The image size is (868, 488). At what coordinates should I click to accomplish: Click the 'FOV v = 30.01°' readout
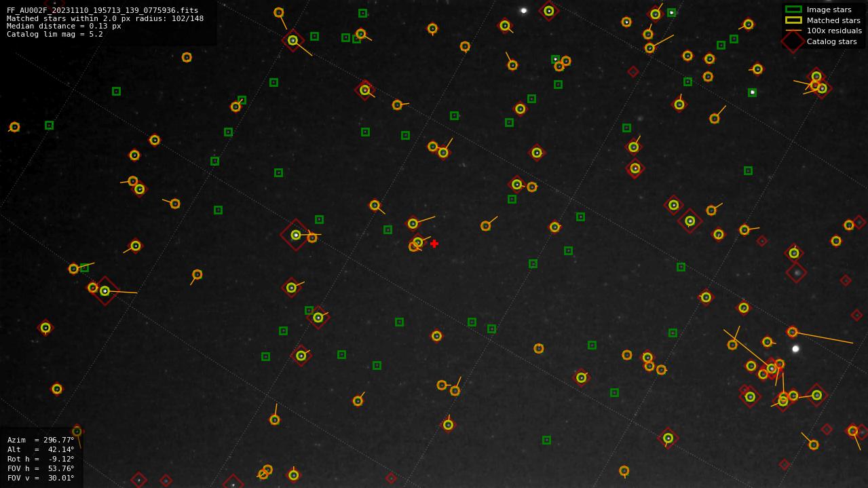pos(41,478)
